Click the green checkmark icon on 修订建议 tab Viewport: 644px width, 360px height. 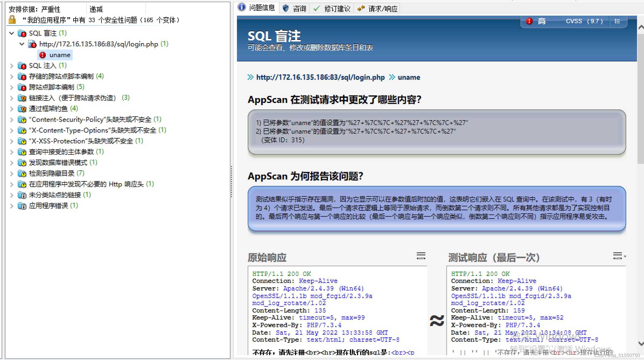coord(317,9)
